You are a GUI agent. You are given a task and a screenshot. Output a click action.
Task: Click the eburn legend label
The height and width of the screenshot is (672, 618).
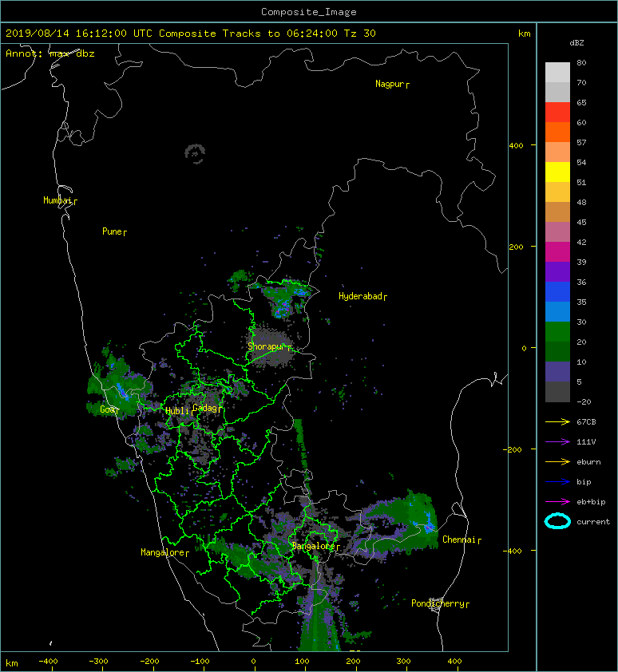[x=588, y=462]
